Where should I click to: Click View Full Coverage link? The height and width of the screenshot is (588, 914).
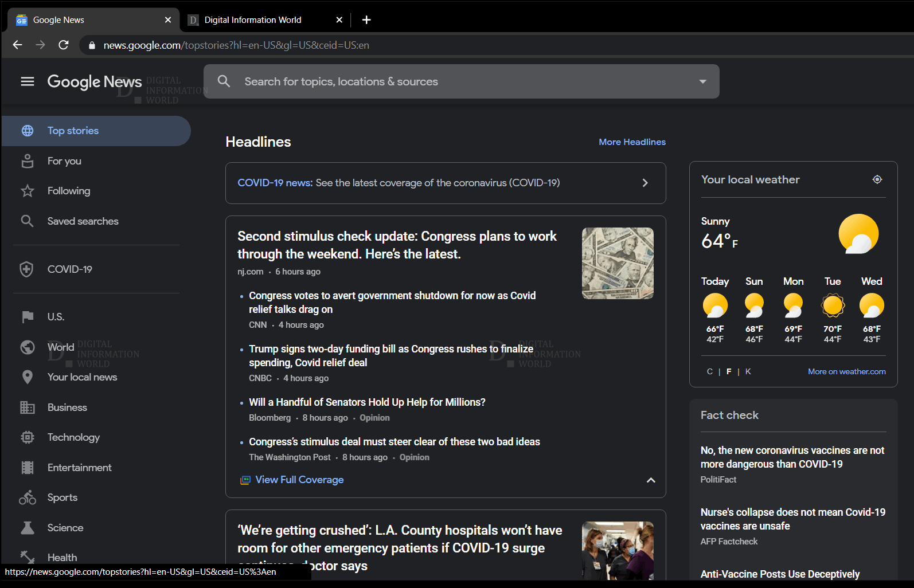(x=299, y=480)
